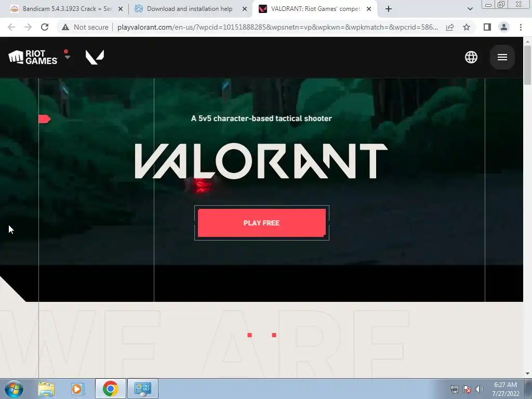Screen dimensions: 532x399
Task: View Not secure site information
Action: tap(85, 27)
